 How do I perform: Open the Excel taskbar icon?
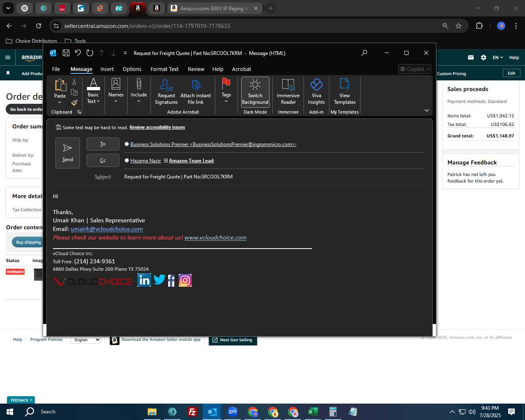point(313,412)
